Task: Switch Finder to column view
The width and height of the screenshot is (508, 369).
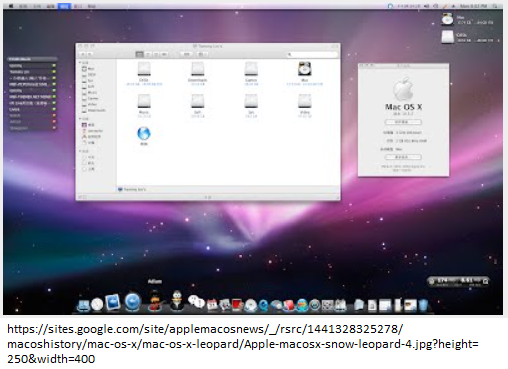Action: click(156, 54)
